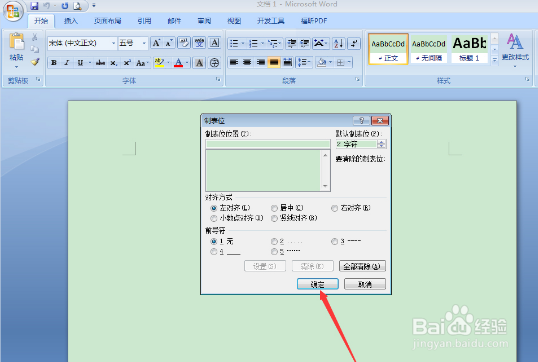Center align the text
Screen dimensions: 538x362
(247, 62)
